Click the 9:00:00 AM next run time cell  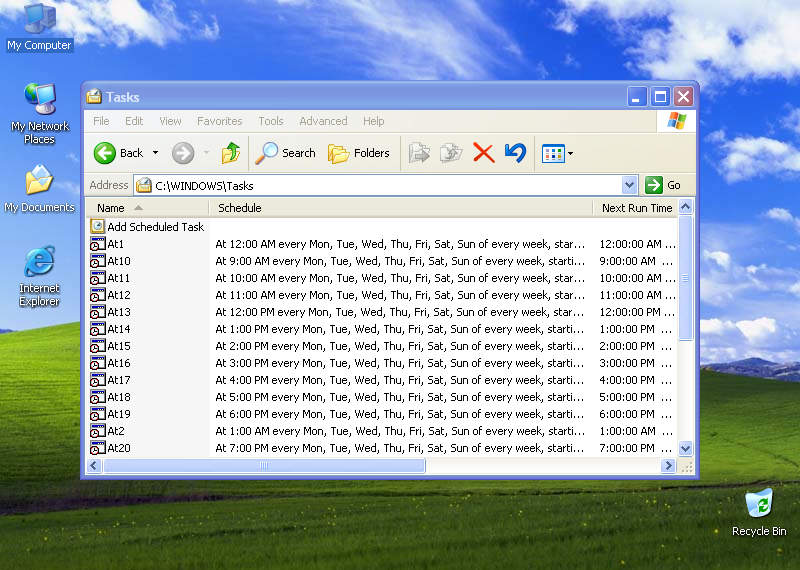[x=636, y=261]
